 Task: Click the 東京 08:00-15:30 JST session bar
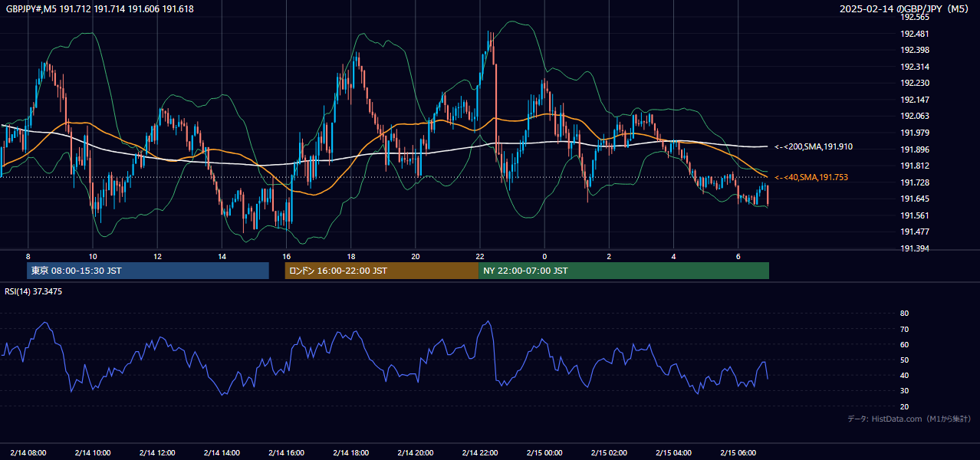[148, 271]
